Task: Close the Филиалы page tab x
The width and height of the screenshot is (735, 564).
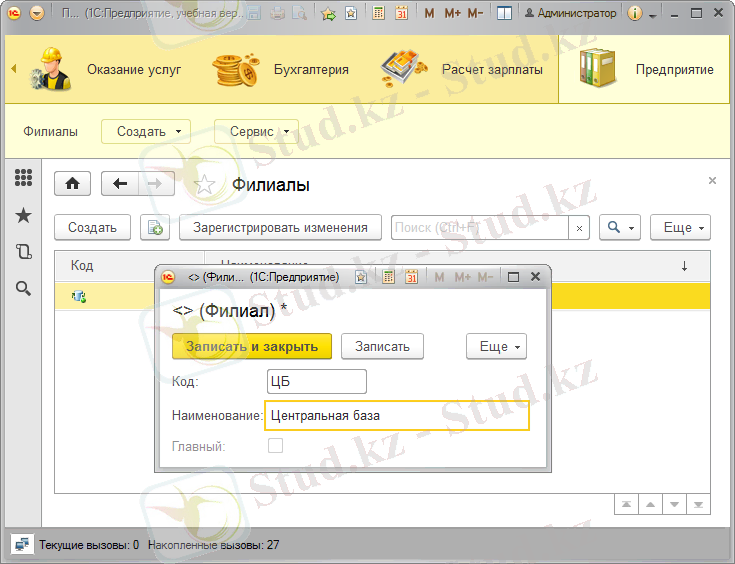Action: 712,180
